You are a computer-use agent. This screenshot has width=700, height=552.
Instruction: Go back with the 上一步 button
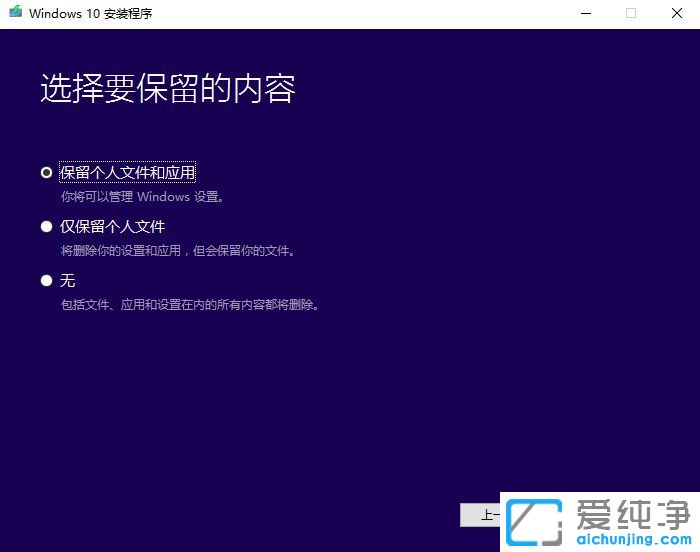(480, 515)
